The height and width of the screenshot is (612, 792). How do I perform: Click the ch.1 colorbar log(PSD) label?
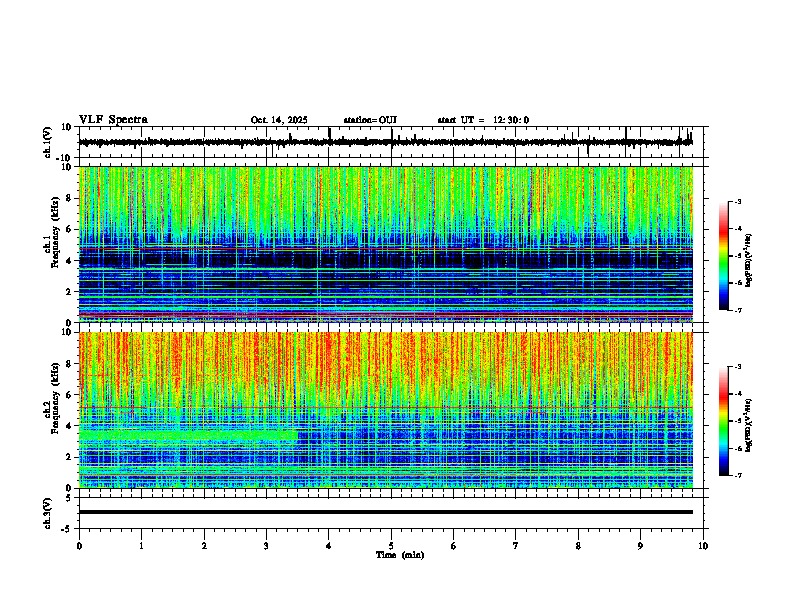(x=748, y=260)
